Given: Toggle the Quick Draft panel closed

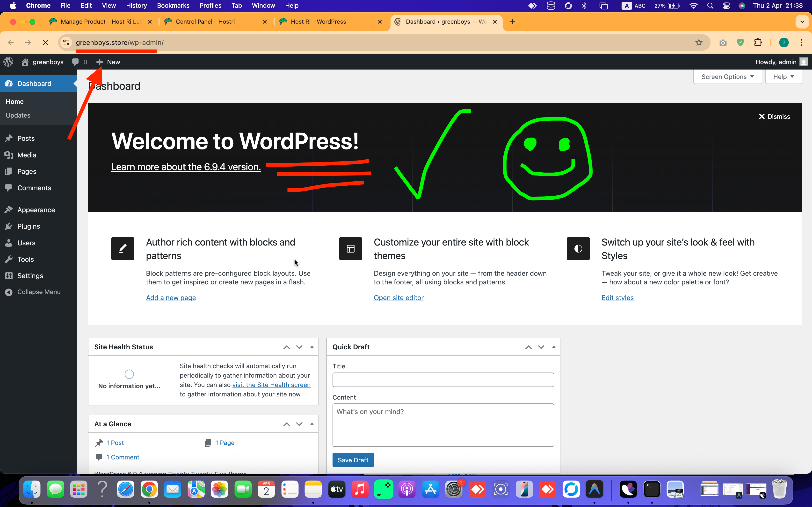Looking at the screenshot, I should point(554,347).
